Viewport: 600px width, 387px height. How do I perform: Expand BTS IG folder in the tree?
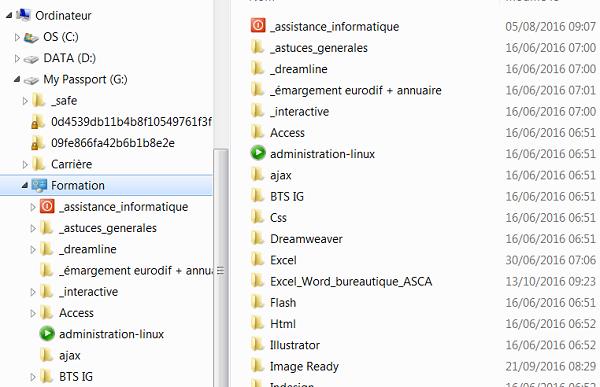(x=33, y=377)
